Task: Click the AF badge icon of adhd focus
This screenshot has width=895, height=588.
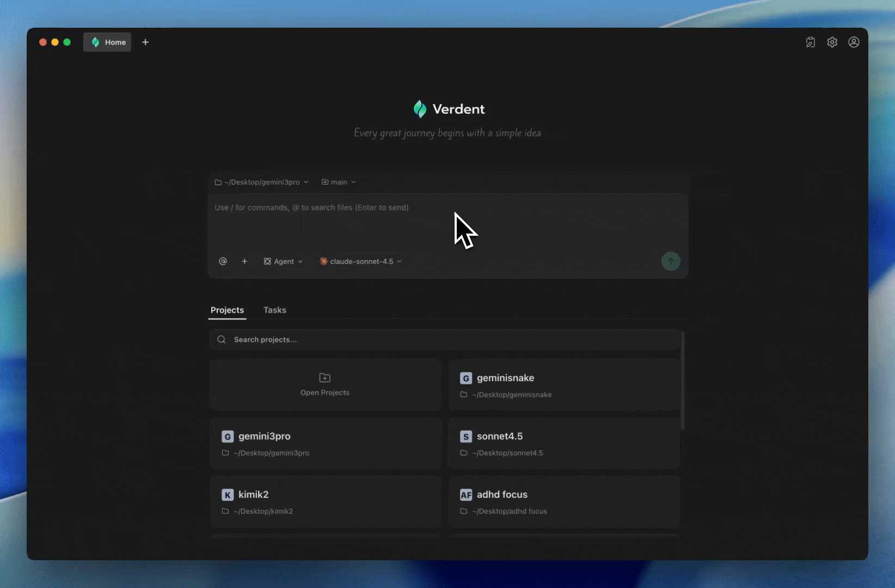Action: (x=466, y=495)
